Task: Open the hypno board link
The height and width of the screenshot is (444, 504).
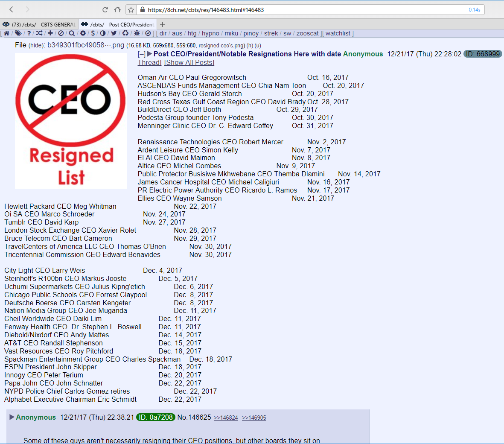Action: click(x=210, y=33)
